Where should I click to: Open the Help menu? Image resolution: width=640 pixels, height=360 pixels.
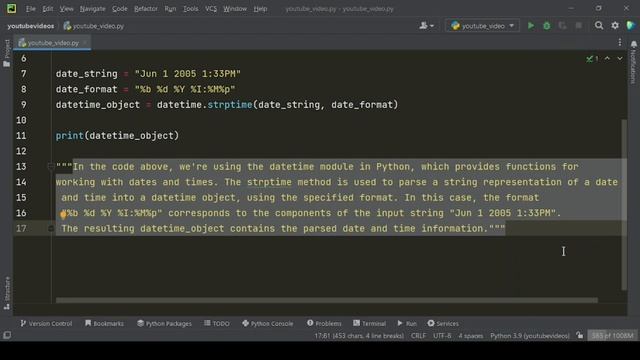(260, 9)
